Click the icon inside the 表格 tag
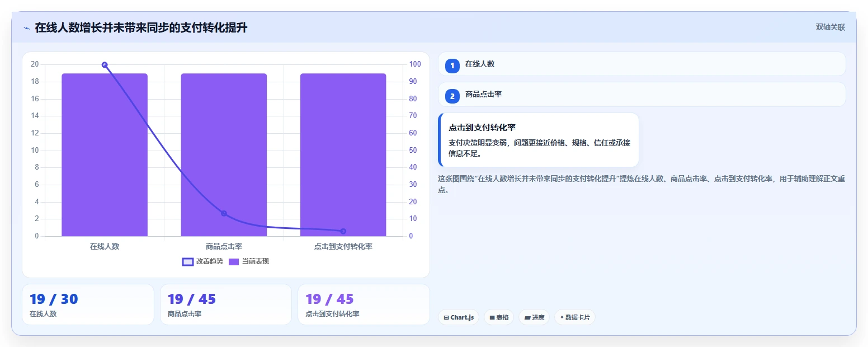Image resolution: width=868 pixels, height=347 pixels. [492, 318]
